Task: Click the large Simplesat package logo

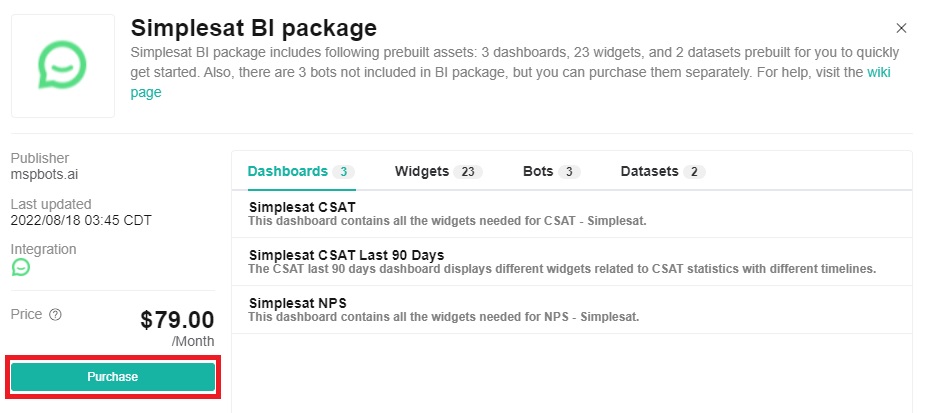Action: click(64, 66)
